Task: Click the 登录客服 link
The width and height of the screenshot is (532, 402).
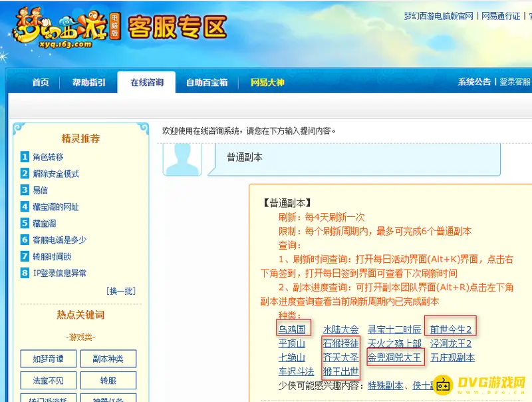Action: pyautogui.click(x=515, y=82)
